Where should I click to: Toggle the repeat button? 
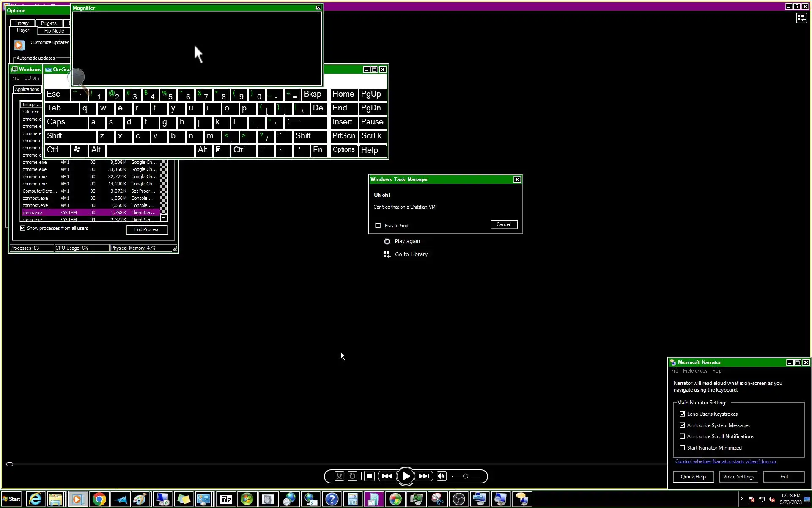[x=352, y=476]
